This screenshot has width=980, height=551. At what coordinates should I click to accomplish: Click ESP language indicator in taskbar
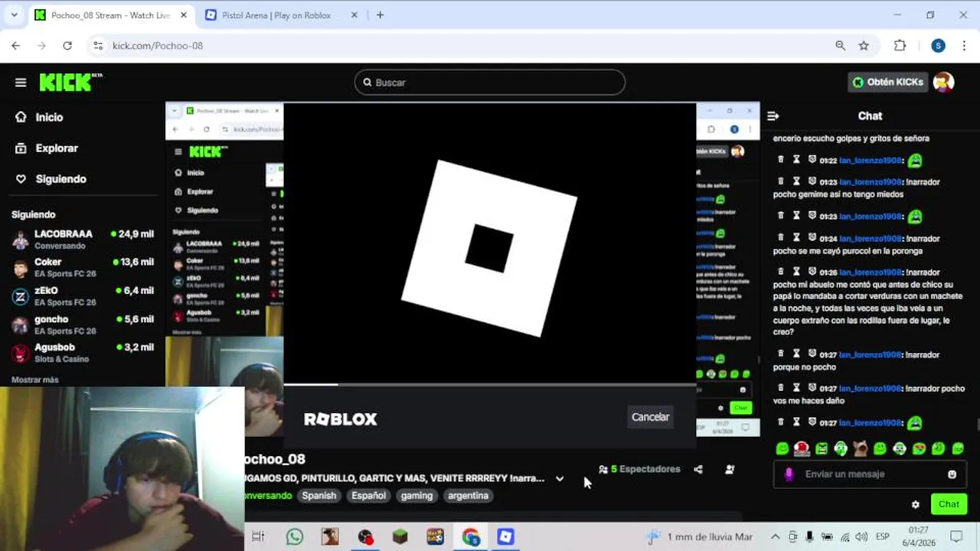pyautogui.click(x=881, y=537)
